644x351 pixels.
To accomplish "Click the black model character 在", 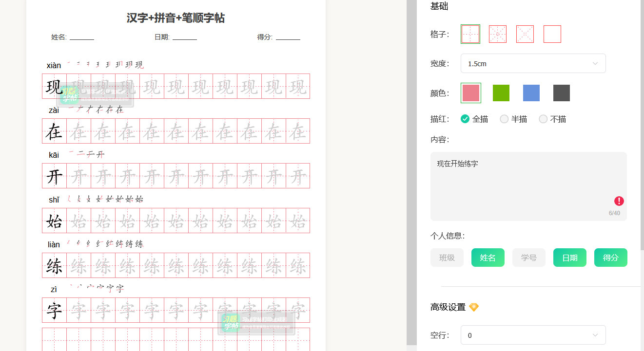I will (x=54, y=131).
